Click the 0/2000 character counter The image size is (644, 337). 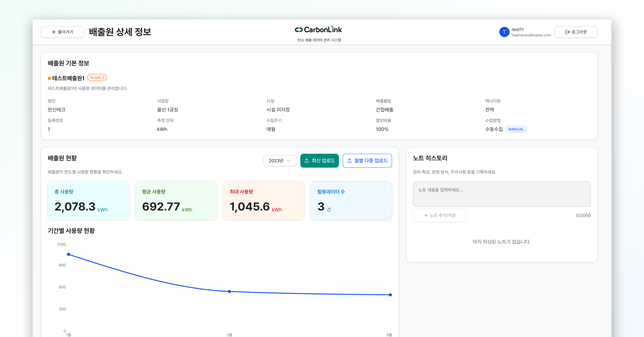[x=583, y=215]
